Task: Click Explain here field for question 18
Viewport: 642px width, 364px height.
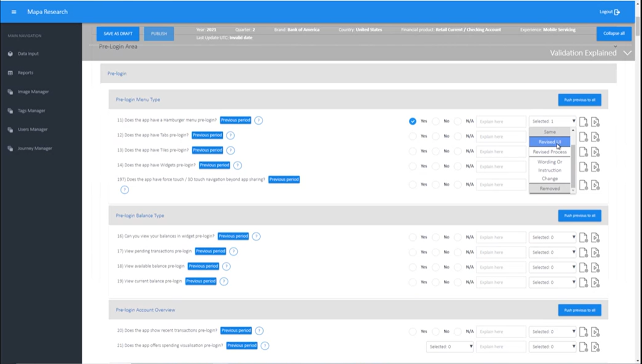Action: 501,267
